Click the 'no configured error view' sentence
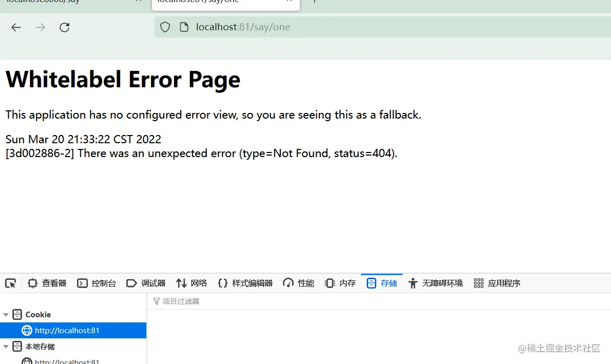Screen dimensions: 611x364 coord(213,115)
